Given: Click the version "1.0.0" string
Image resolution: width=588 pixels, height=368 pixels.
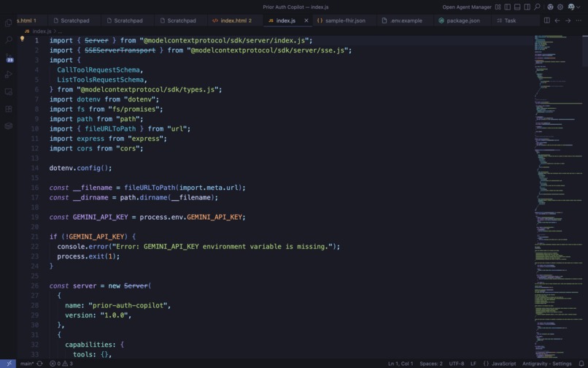Looking at the screenshot, I should pos(115,315).
